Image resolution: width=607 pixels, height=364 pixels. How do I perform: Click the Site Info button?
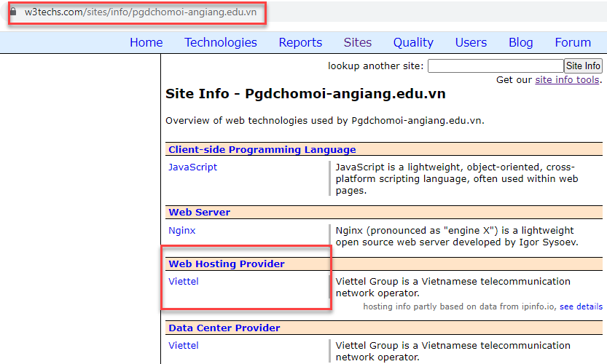coord(583,66)
